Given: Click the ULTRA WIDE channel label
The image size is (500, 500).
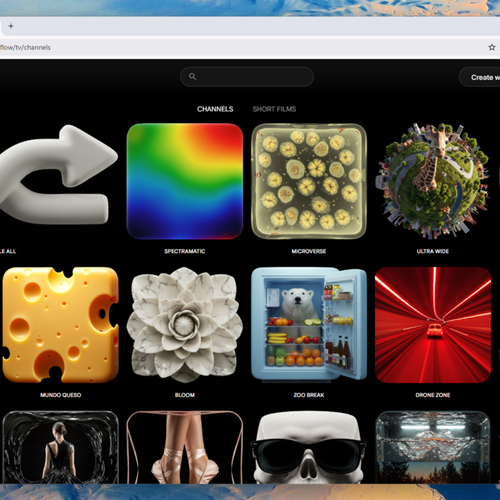Looking at the screenshot, I should click(x=433, y=251).
